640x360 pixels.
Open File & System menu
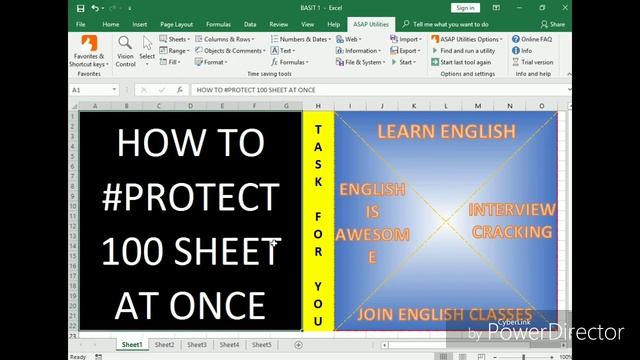[361, 62]
